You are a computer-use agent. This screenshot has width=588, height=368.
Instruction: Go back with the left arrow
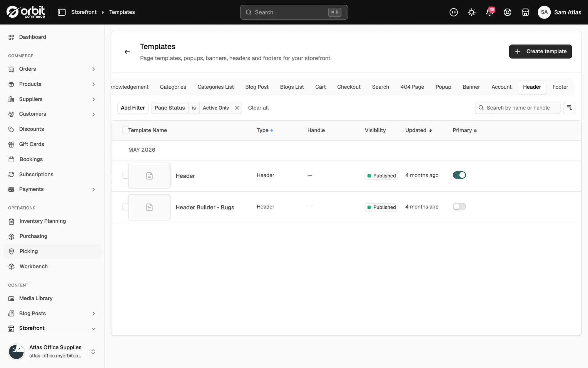(x=127, y=52)
